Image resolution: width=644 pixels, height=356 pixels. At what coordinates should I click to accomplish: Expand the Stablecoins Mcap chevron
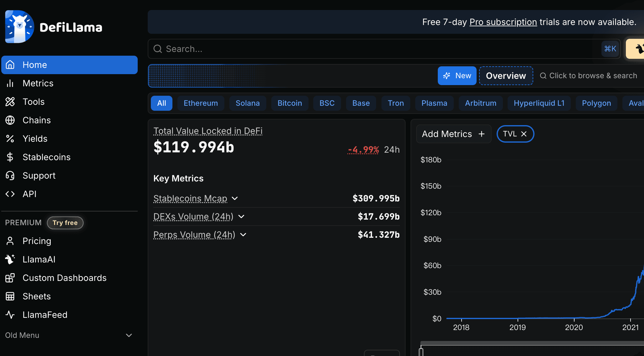235,198
